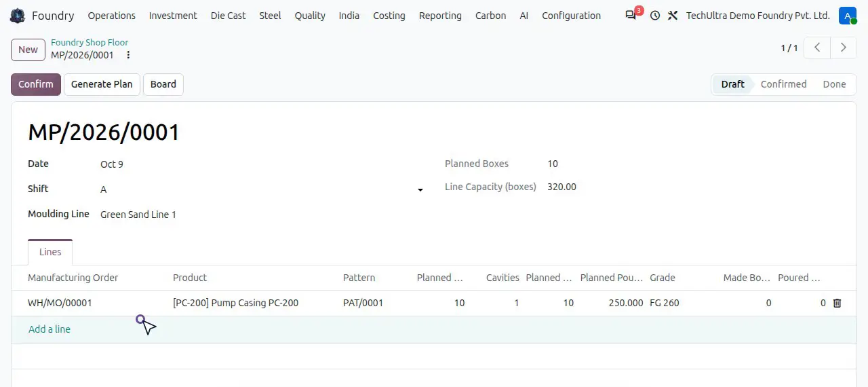Open the AI menu
Screen dimensions: 868x387
tap(524, 16)
